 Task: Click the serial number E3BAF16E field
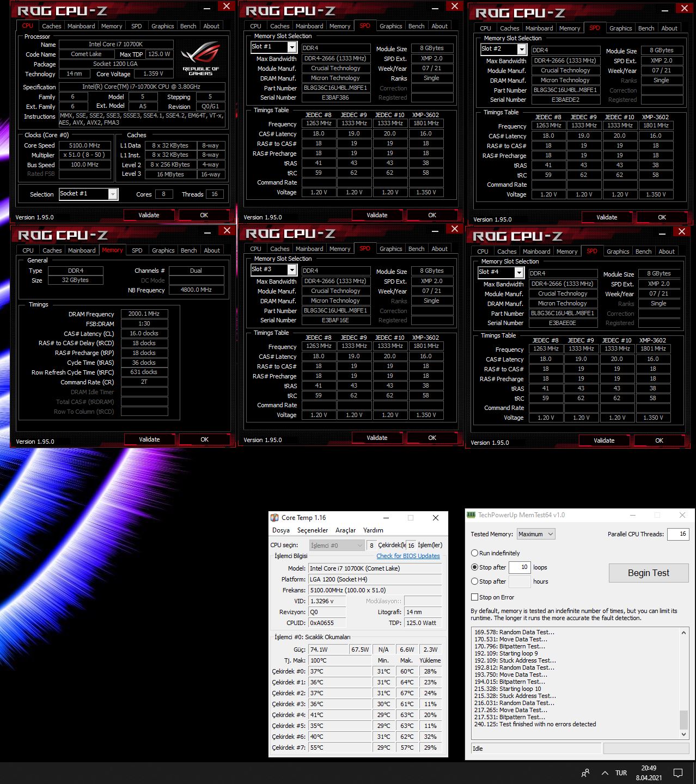pos(335,320)
